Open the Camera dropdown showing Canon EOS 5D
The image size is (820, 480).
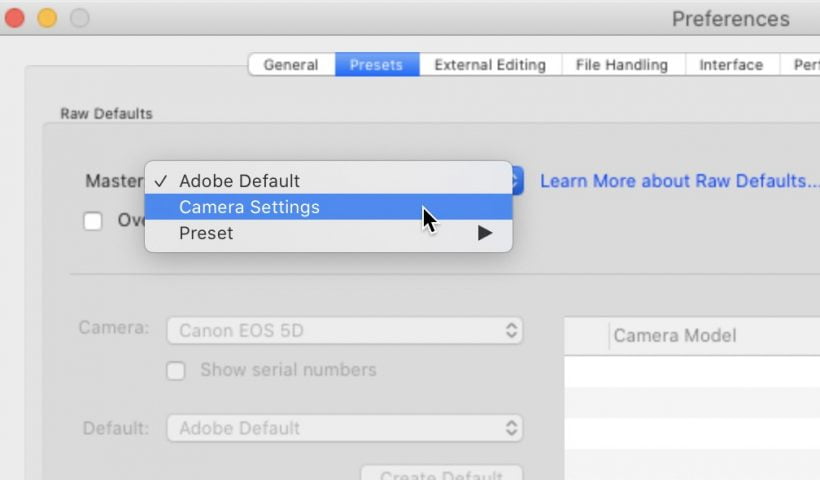click(x=344, y=330)
